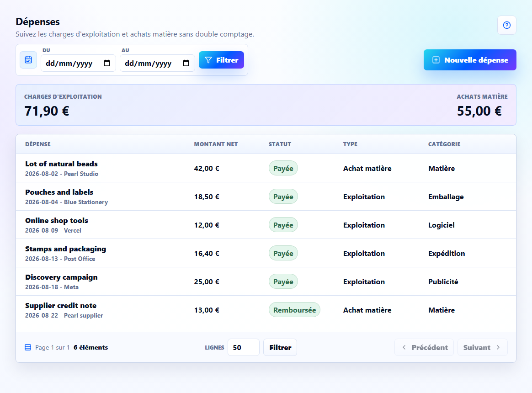Click the 42,00 € amount
The image size is (532, 393).
coord(207,168)
